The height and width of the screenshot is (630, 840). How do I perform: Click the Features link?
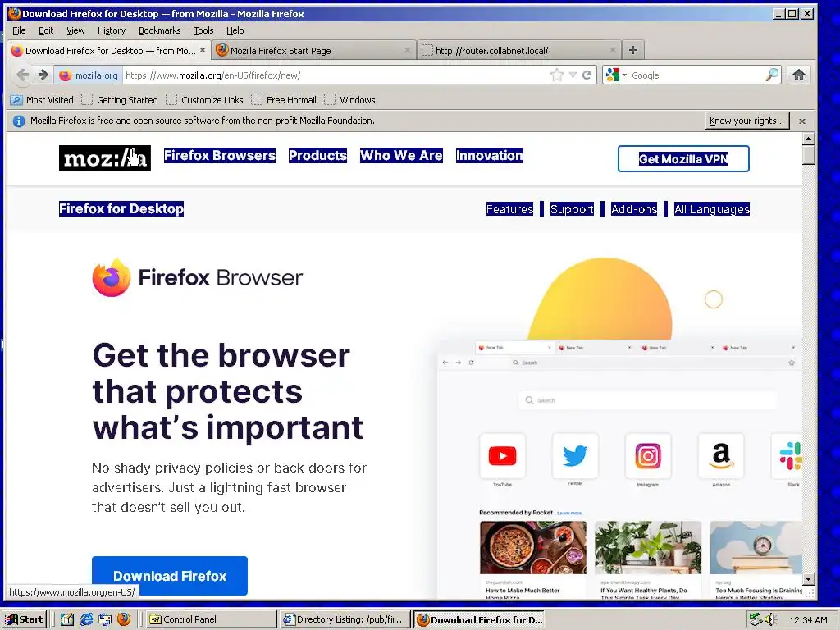(x=509, y=209)
